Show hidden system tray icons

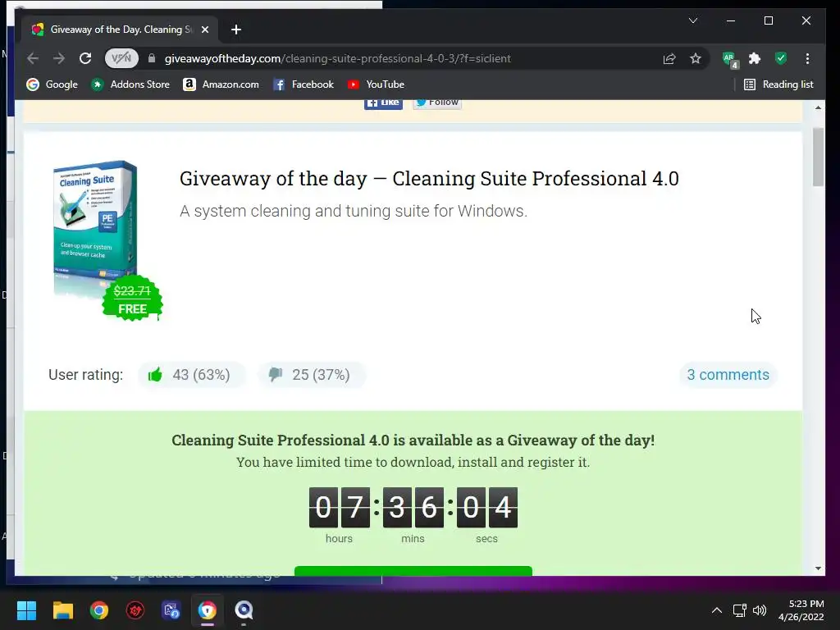point(716,610)
